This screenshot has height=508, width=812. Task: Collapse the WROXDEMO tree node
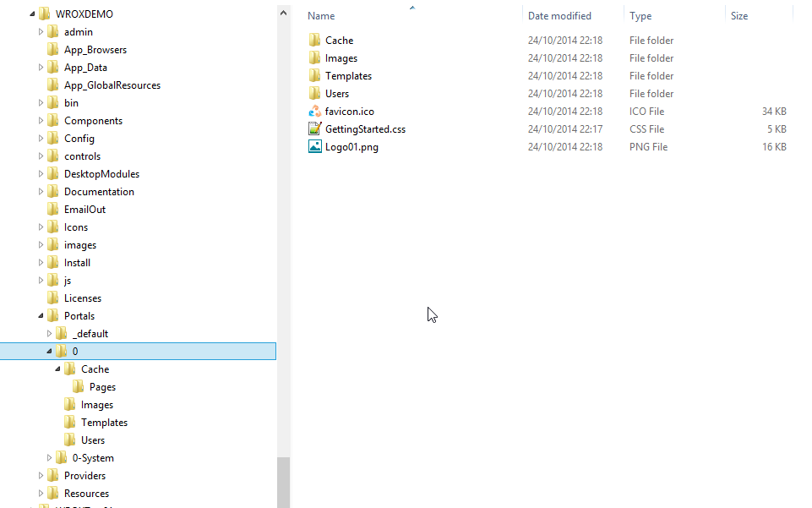tap(32, 14)
